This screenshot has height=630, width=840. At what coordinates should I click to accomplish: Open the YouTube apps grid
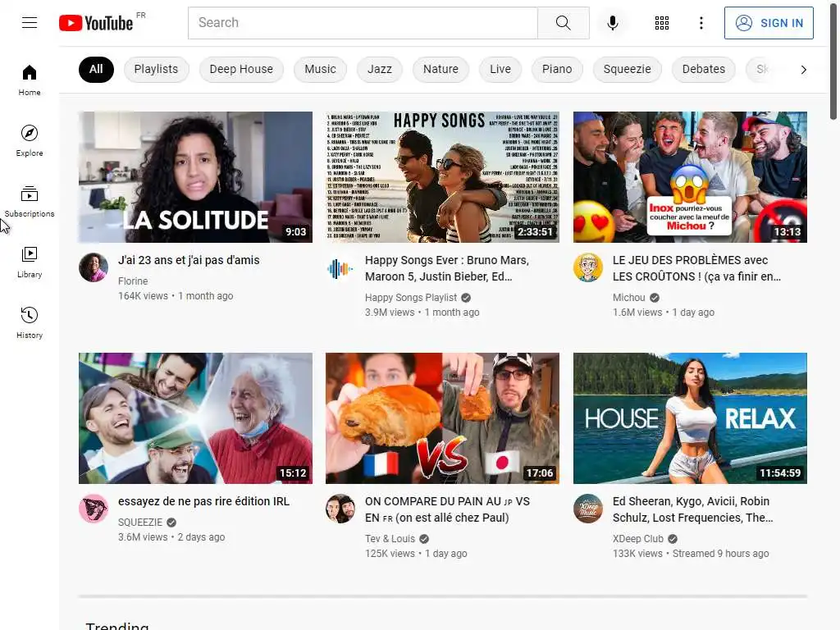click(x=662, y=22)
